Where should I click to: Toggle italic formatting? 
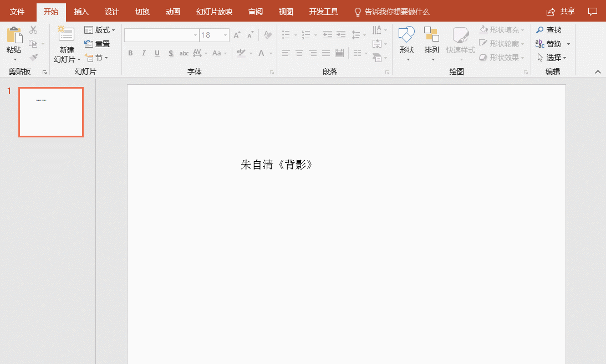[144, 53]
